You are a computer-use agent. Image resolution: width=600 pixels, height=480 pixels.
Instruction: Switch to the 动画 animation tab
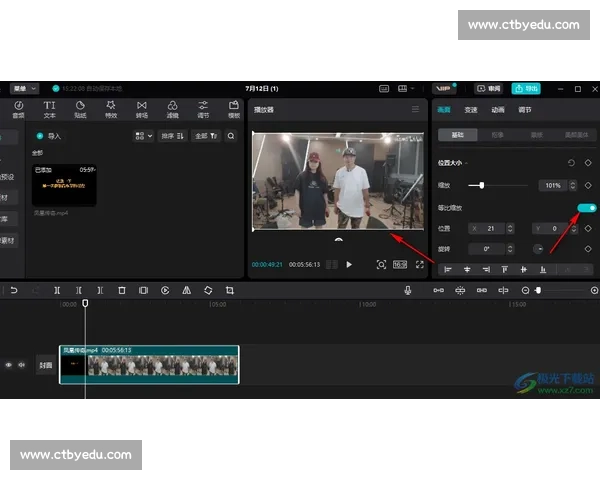click(498, 110)
